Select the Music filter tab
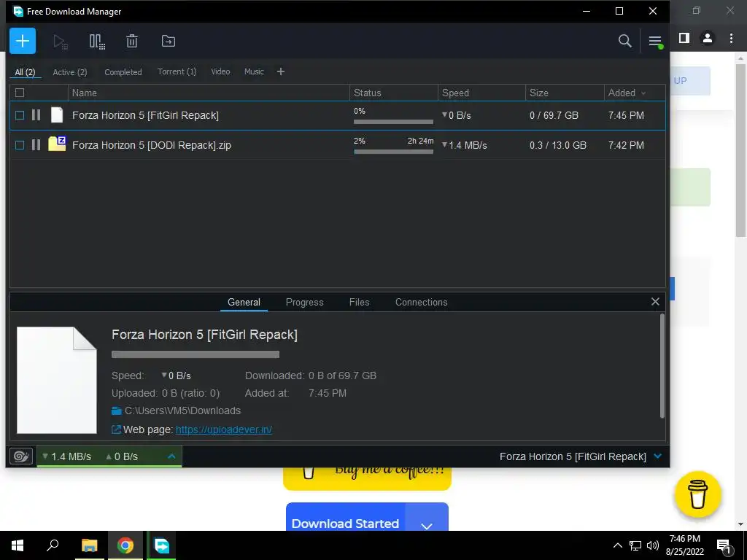Image resolution: width=747 pixels, height=560 pixels. [254, 71]
